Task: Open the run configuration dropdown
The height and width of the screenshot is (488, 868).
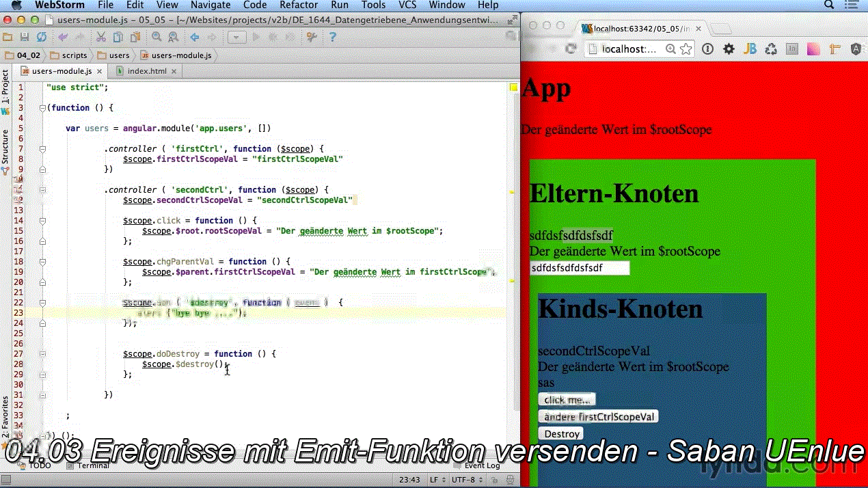Action: 236,37
